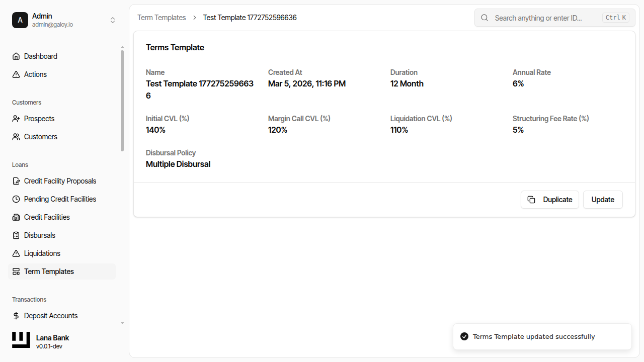This screenshot has width=644, height=362.
Task: Open the Liquidations menu item
Action: pos(42,253)
